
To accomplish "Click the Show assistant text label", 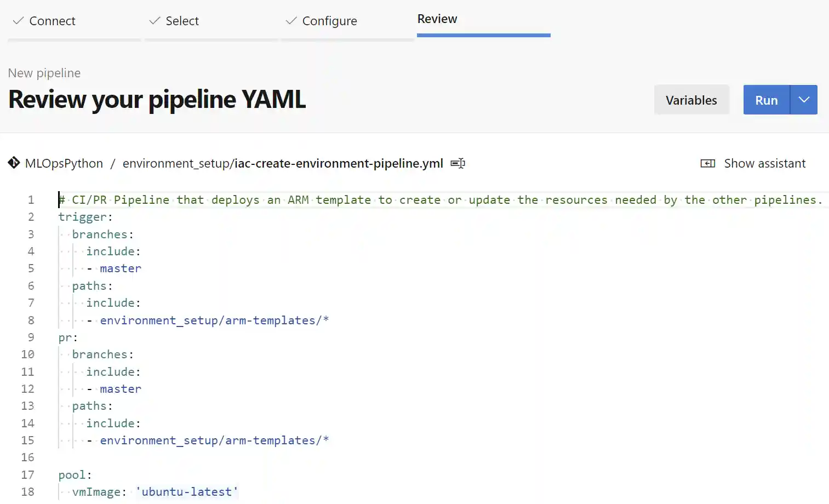I will click(x=764, y=163).
